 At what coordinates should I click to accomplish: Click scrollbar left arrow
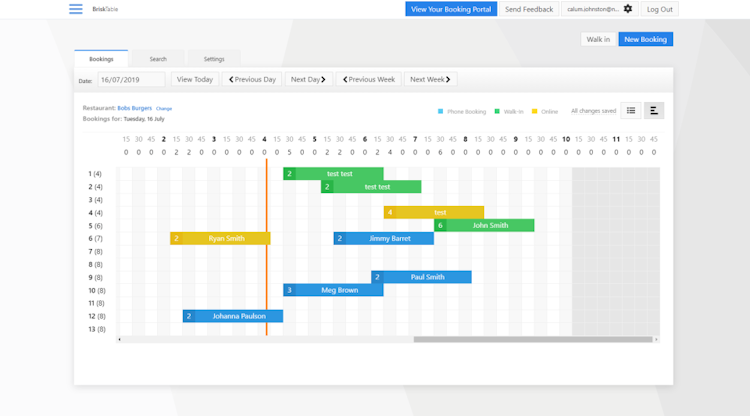click(x=120, y=339)
